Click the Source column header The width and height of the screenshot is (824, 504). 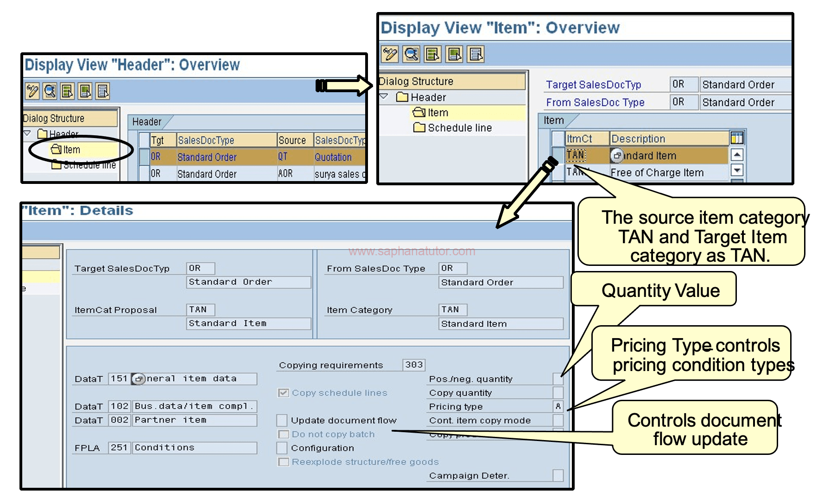pos(295,140)
